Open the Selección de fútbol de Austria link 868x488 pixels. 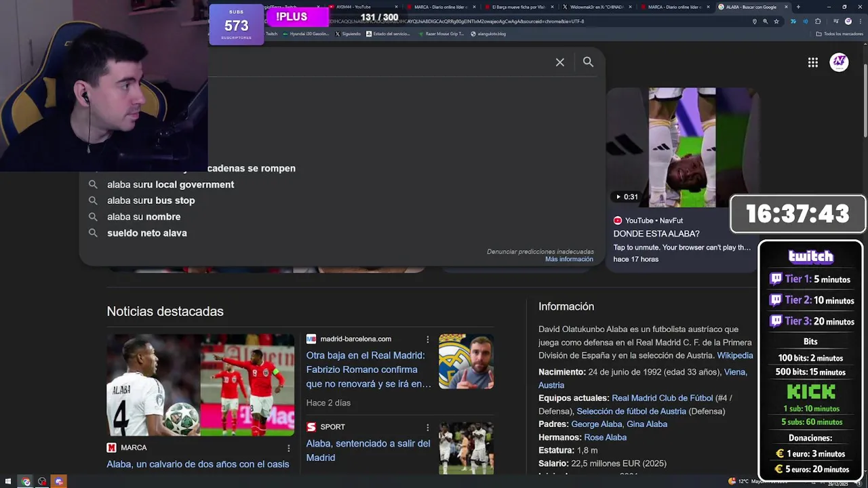pos(631,411)
